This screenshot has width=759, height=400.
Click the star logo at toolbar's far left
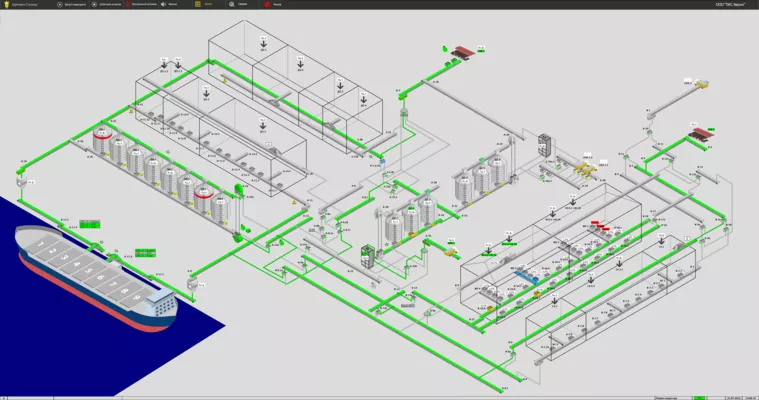pos(6,4)
